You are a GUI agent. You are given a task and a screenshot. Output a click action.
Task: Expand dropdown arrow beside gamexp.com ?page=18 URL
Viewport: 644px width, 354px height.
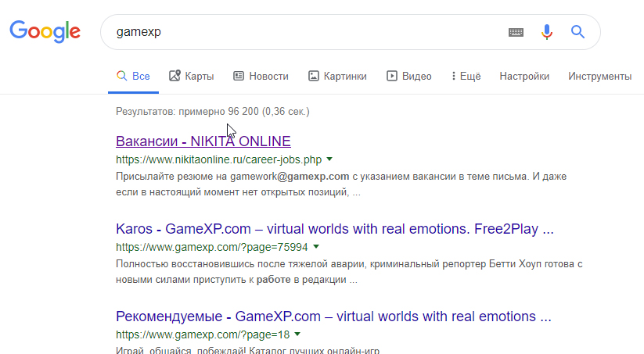pos(297,334)
